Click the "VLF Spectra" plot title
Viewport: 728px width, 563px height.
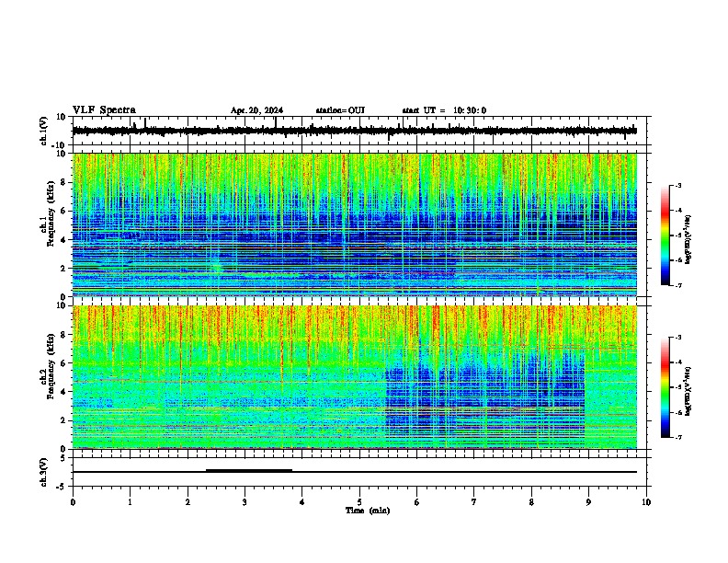(x=104, y=110)
